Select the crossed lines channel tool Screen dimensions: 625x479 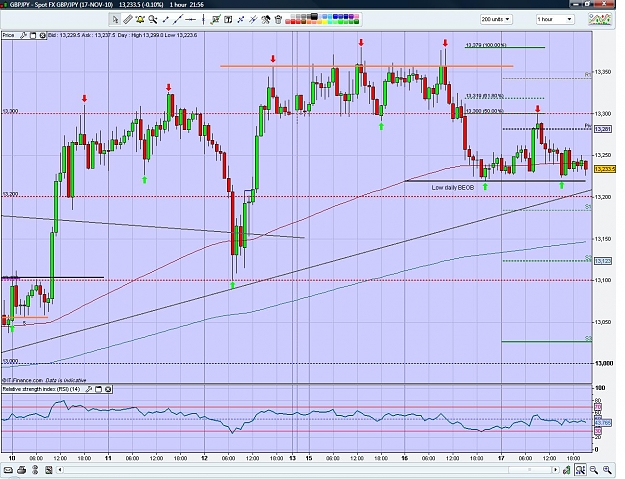[x=241, y=19]
